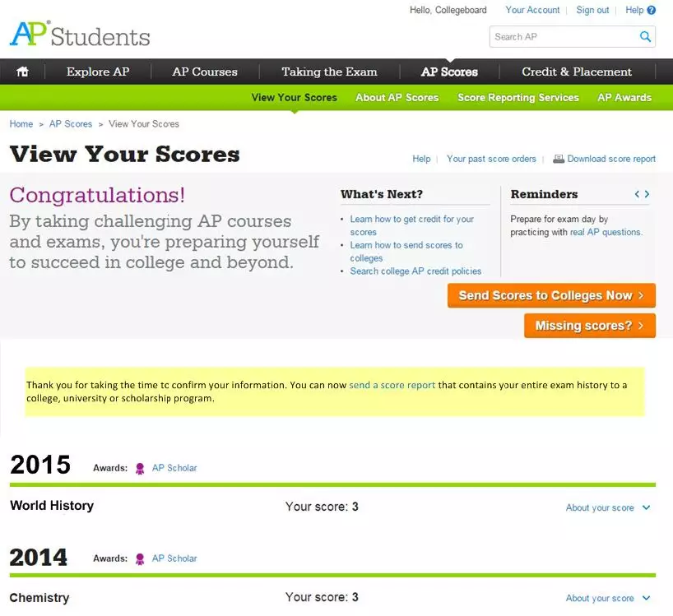Click the 2014 AP Scholar award ribbon icon

point(140,559)
